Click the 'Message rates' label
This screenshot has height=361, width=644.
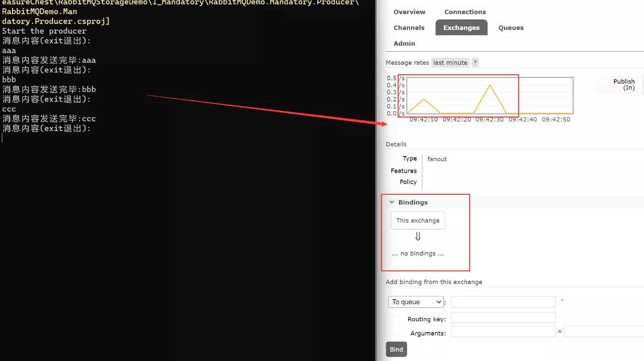click(x=407, y=63)
